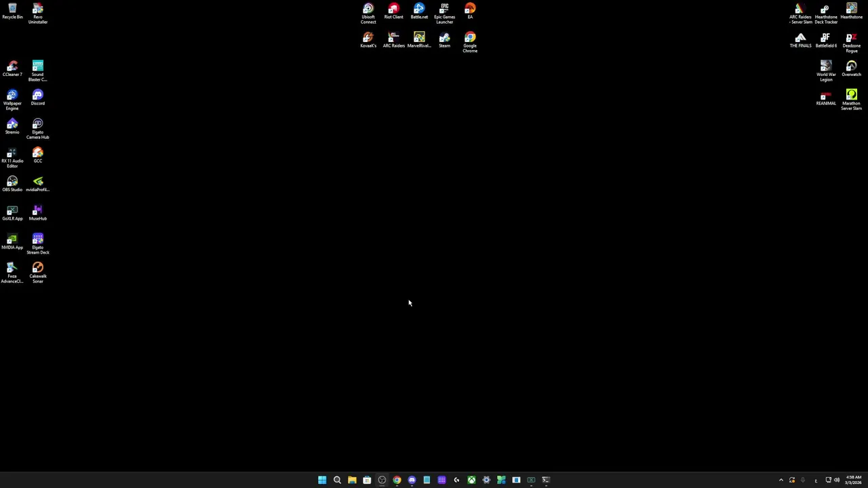This screenshot has width=868, height=488.
Task: Select the OBS Studio desktop shortcut
Action: (x=12, y=184)
